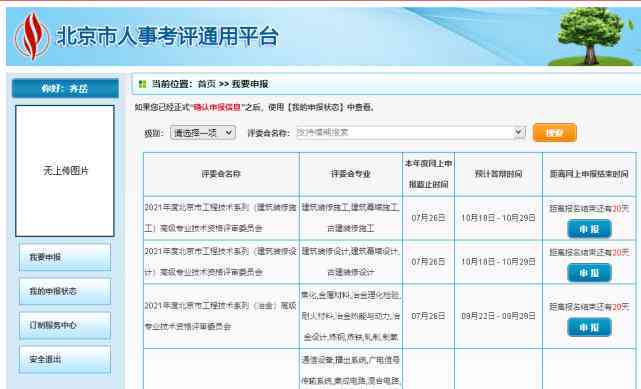Click the orange 搜索 button
Screen dimensions: 641x389
555,133
